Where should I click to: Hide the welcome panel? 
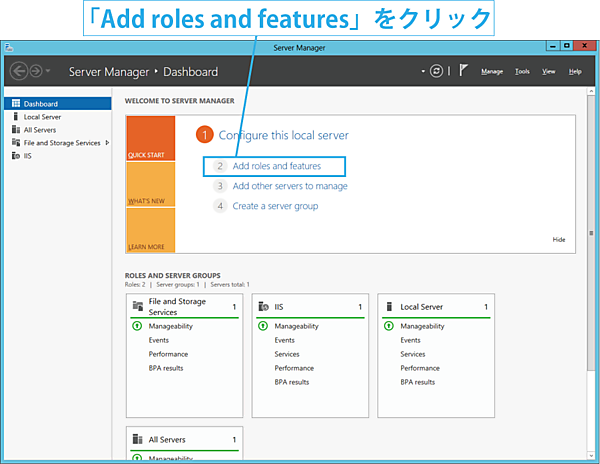tap(558, 240)
